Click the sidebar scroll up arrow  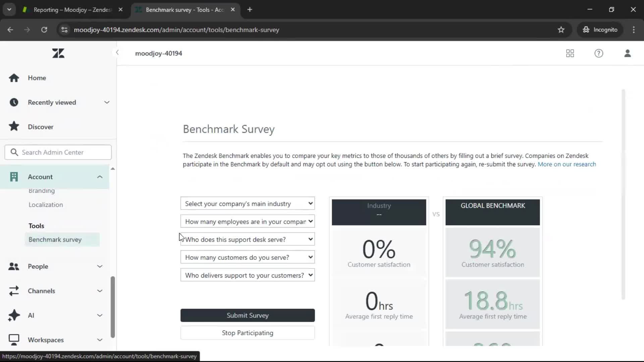[113, 169]
